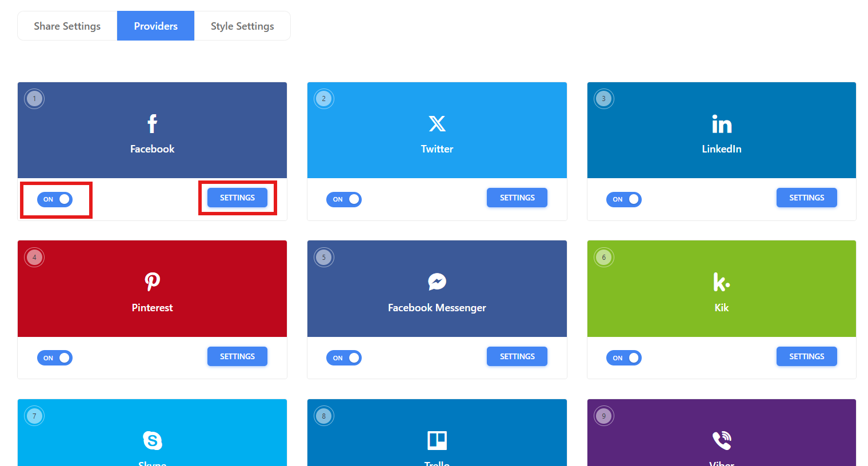Click the Twitter X logo icon
868x466 pixels.
pyautogui.click(x=437, y=123)
